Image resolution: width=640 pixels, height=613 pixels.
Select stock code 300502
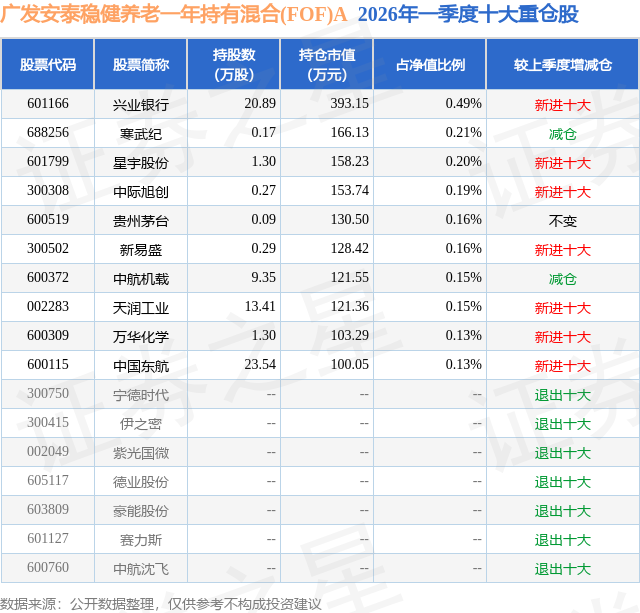(48, 249)
